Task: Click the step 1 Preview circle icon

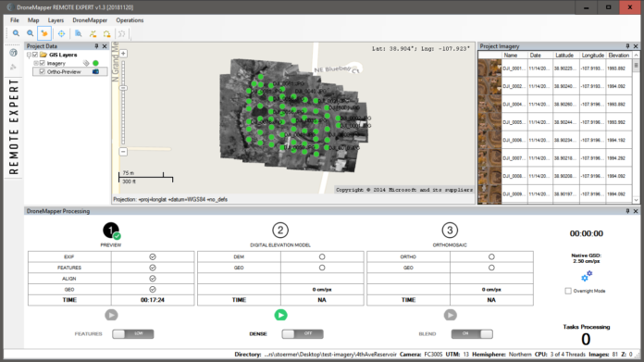Action: click(x=111, y=231)
